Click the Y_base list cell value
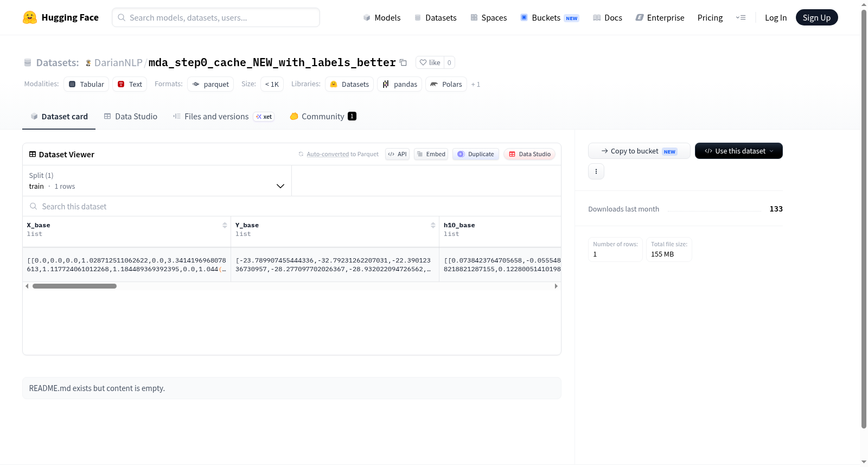 click(x=335, y=265)
